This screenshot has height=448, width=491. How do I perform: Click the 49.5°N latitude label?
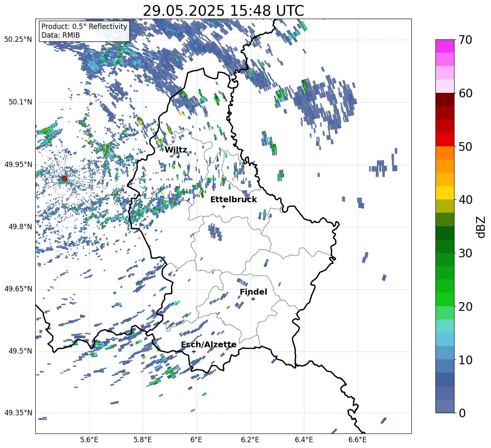[x=20, y=351]
